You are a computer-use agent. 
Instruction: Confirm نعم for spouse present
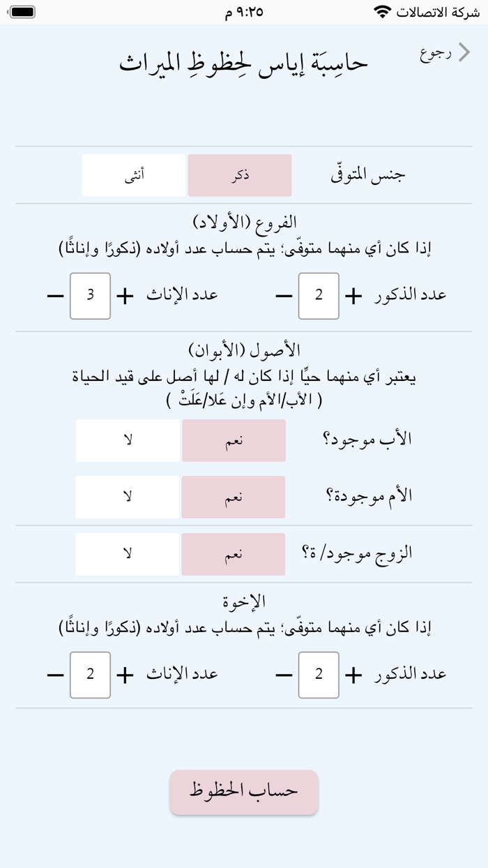(x=234, y=553)
